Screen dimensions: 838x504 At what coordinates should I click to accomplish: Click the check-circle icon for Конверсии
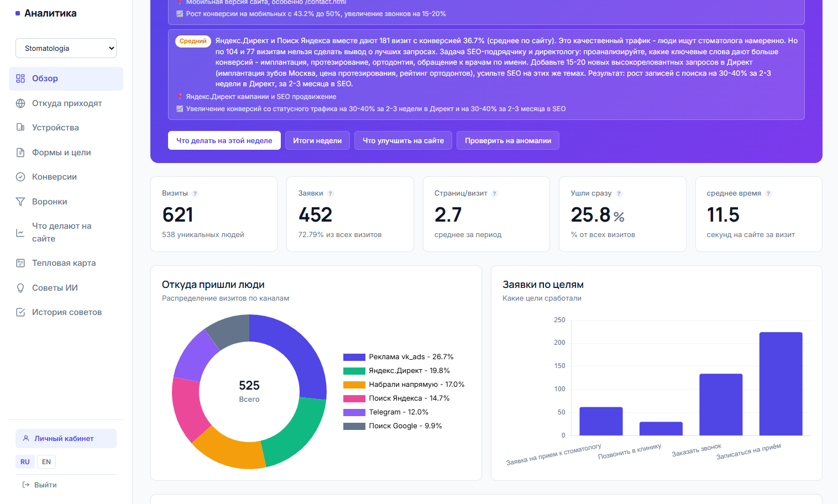point(20,177)
